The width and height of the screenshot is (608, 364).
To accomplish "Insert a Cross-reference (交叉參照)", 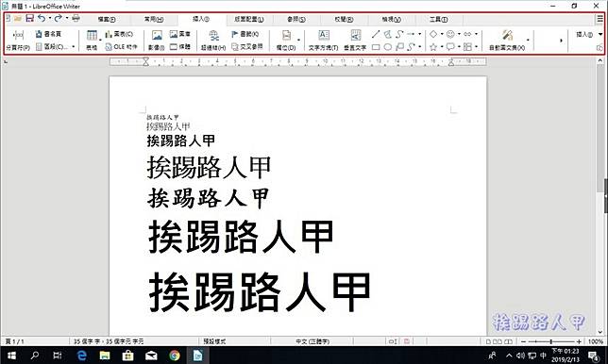I will click(x=247, y=47).
